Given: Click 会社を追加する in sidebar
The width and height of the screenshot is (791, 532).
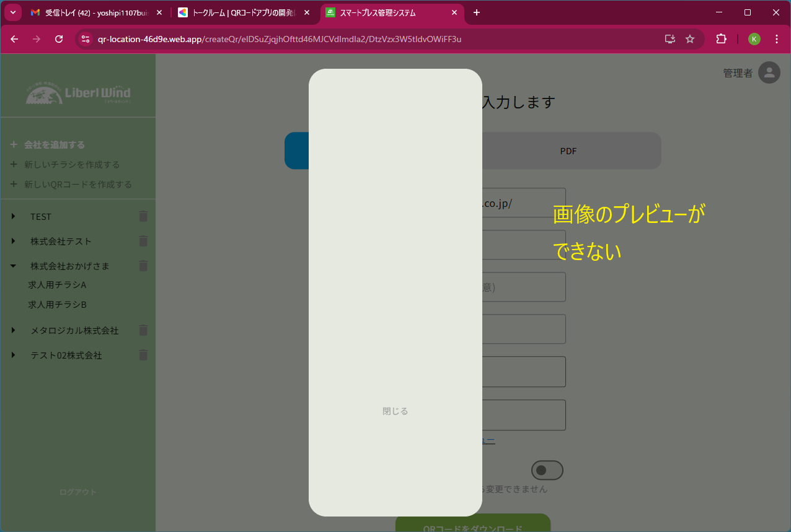Looking at the screenshot, I should click(48, 145).
